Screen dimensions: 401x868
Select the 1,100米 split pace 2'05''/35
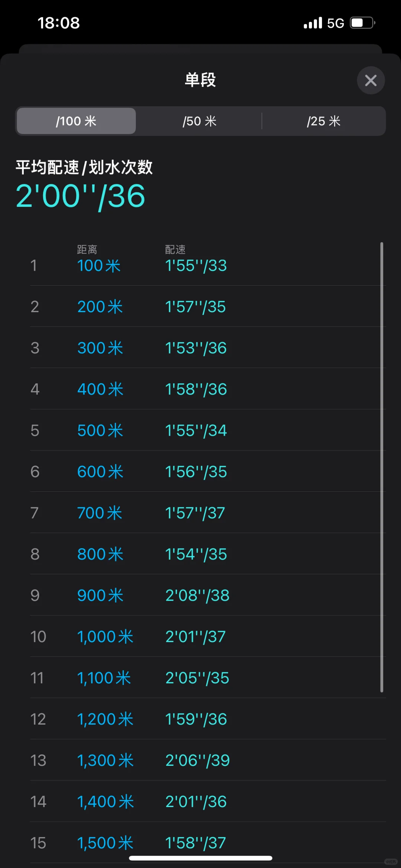pyautogui.click(x=197, y=678)
